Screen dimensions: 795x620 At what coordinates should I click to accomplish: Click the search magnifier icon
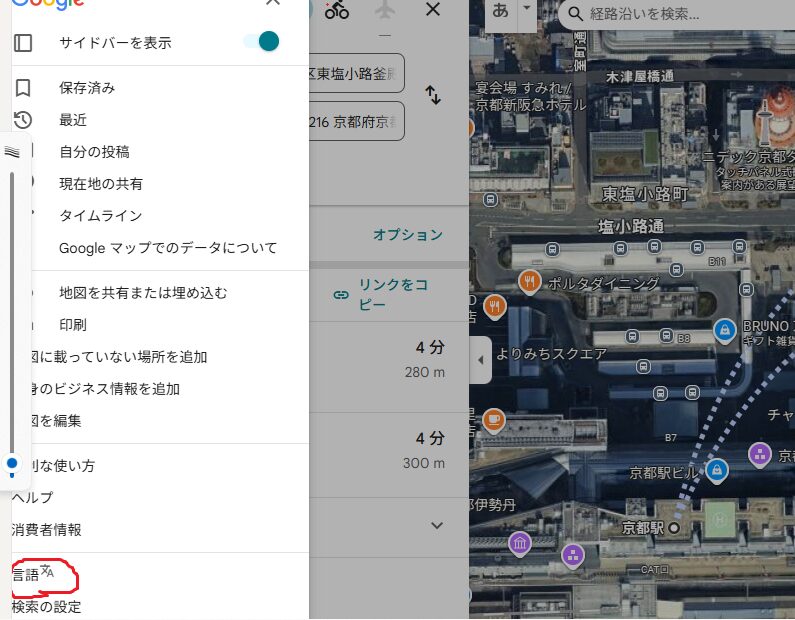[x=575, y=14]
